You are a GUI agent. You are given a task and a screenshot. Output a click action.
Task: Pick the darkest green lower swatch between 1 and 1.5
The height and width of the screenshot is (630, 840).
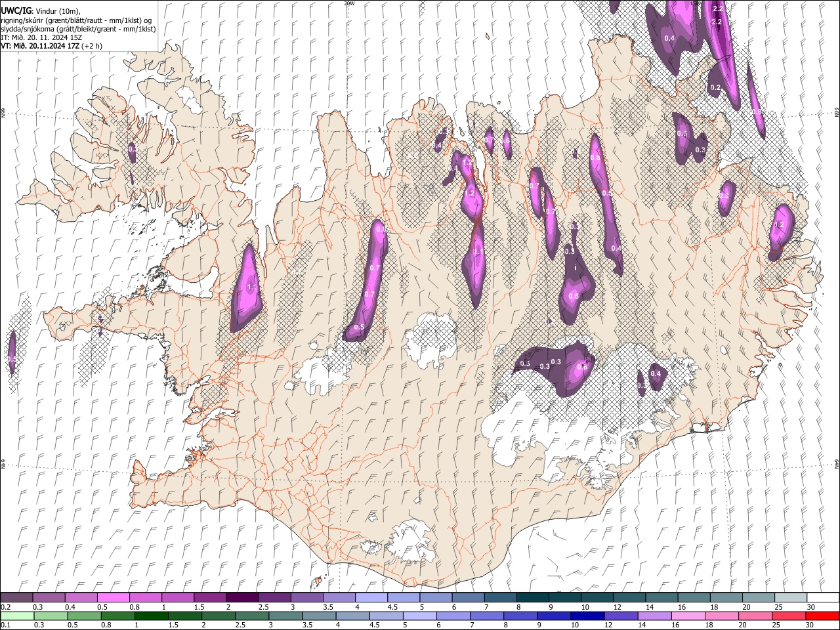[x=150, y=616]
